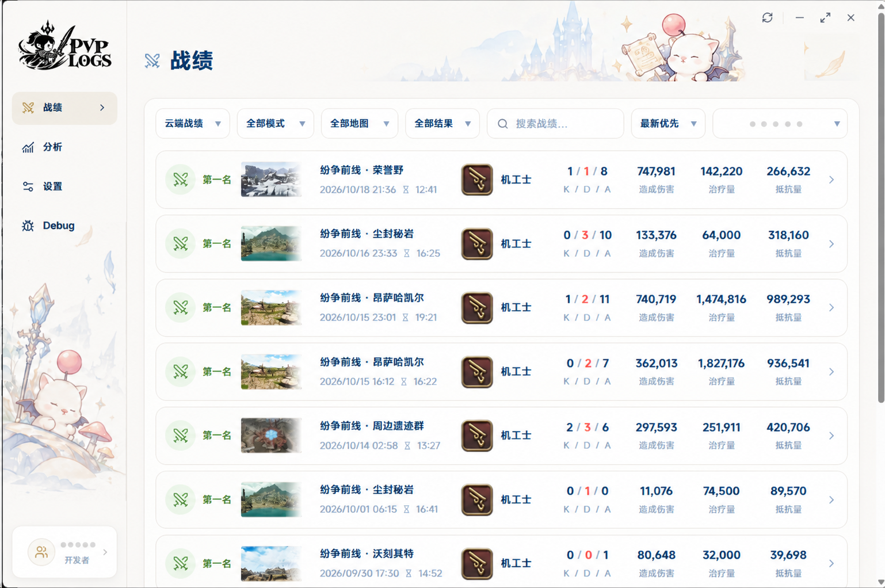The height and width of the screenshot is (588, 885).
Task: Click victory swords icon in 沃刻其特 row
Action: tap(181, 563)
